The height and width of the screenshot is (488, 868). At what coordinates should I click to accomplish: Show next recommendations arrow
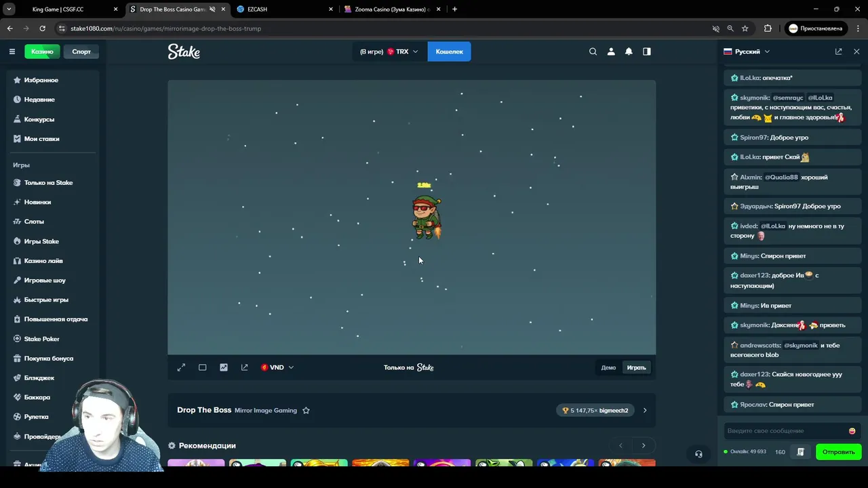644,445
